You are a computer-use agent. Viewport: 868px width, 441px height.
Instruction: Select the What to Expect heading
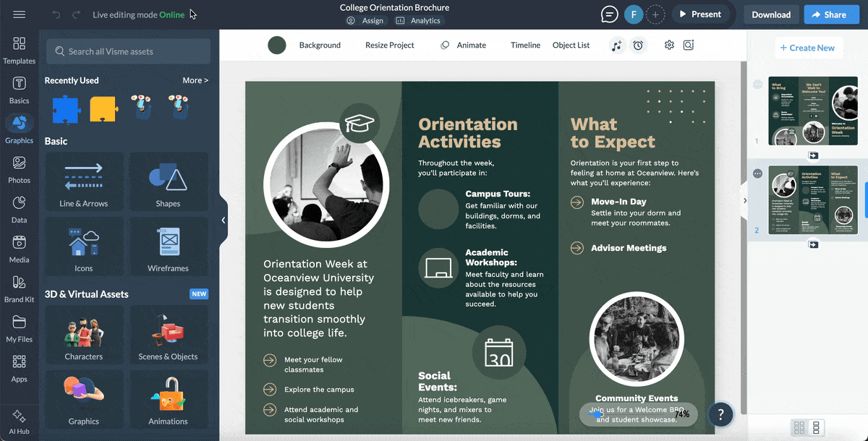(x=612, y=133)
